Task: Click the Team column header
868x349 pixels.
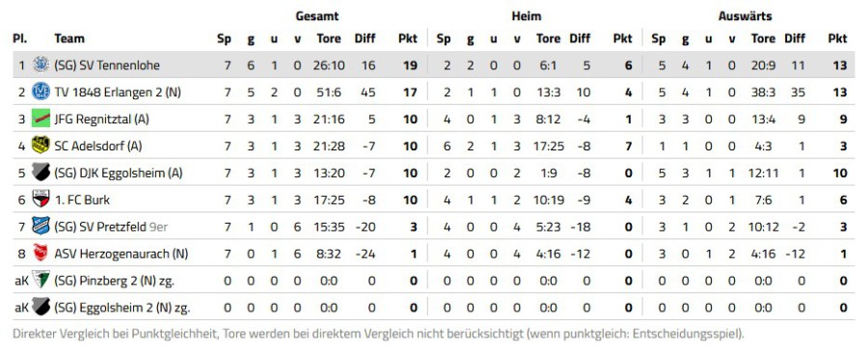Action: [69, 39]
